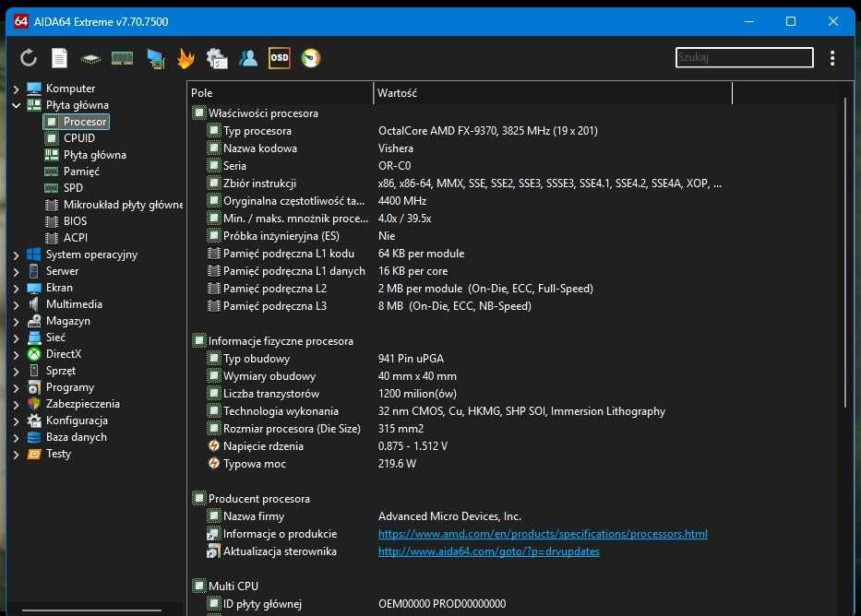Click the Pole column header
This screenshot has height=616, width=861.
(x=280, y=93)
